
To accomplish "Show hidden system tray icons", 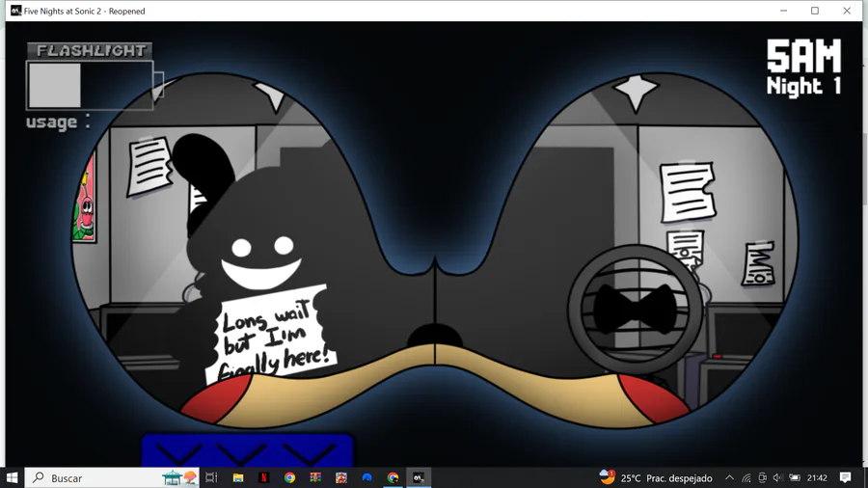I will pyautogui.click(x=730, y=477).
